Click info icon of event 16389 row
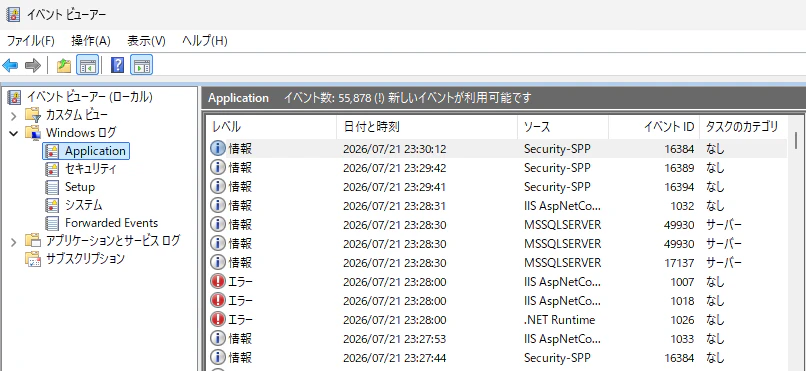Image resolution: width=806 pixels, height=371 pixels. (x=218, y=168)
